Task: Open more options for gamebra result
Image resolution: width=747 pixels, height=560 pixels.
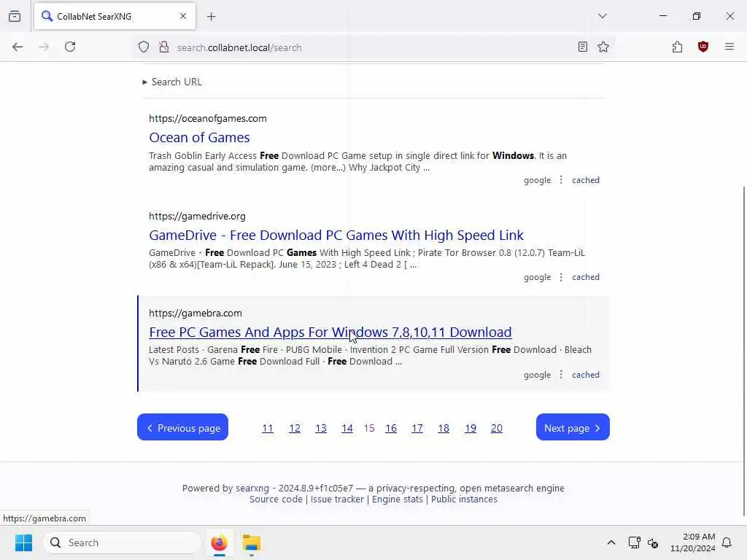Action: [561, 375]
